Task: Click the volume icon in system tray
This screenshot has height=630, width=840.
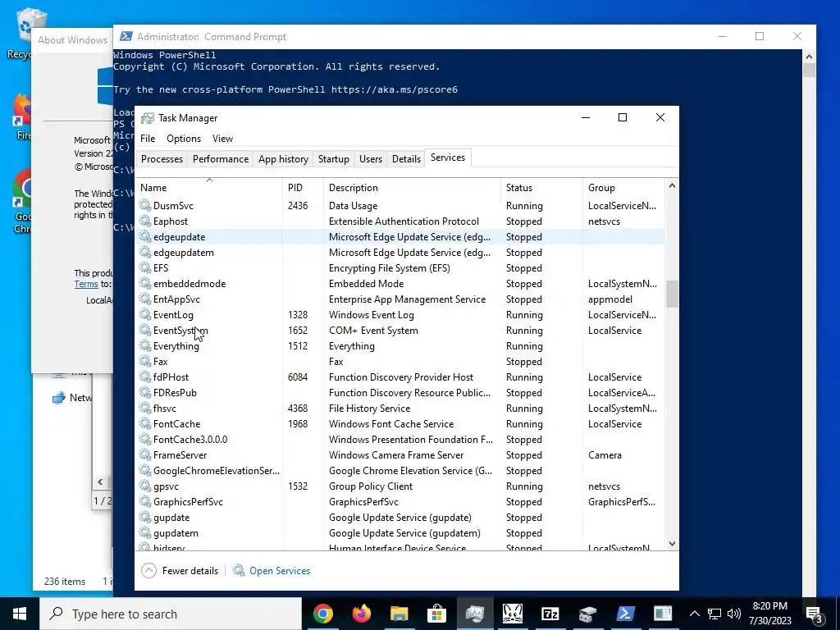Action: [x=734, y=614]
